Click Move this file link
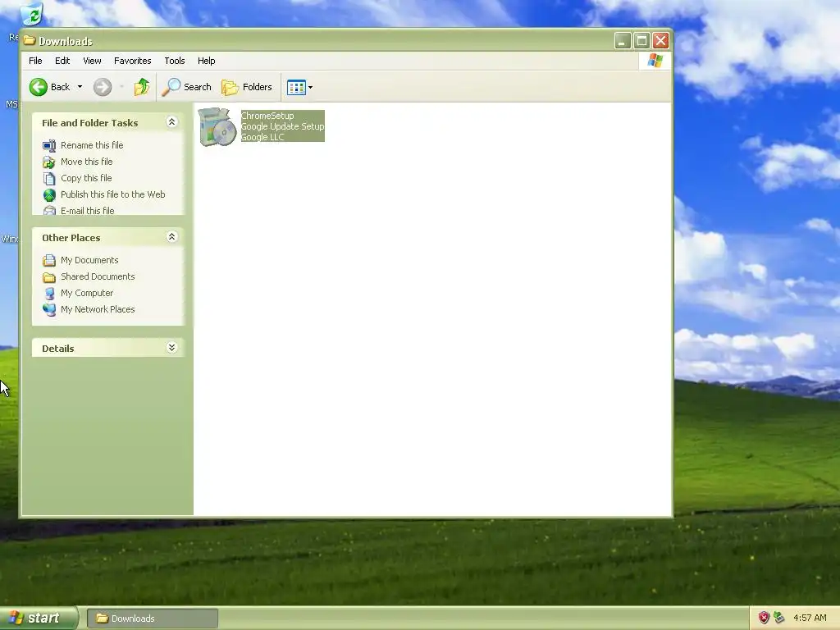The height and width of the screenshot is (630, 840). [86, 162]
